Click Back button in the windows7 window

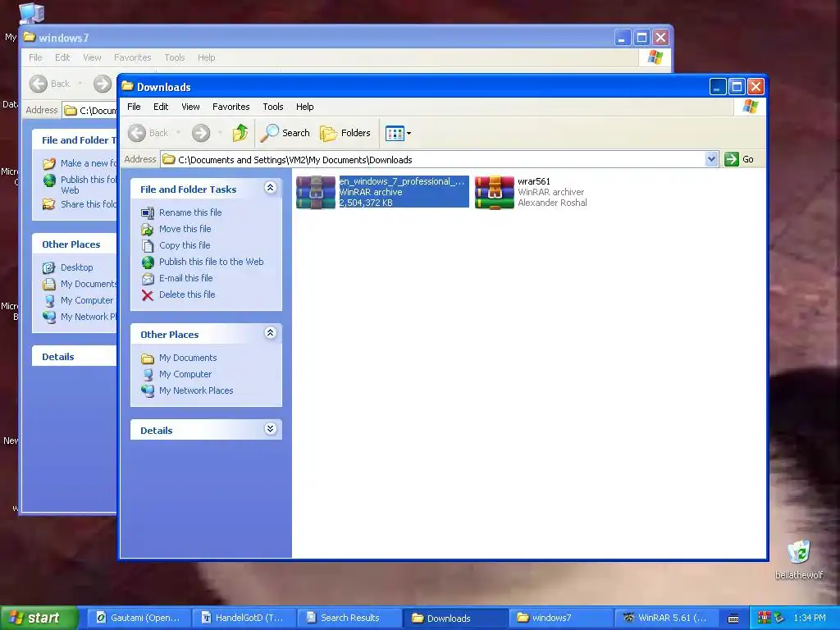pyautogui.click(x=50, y=84)
